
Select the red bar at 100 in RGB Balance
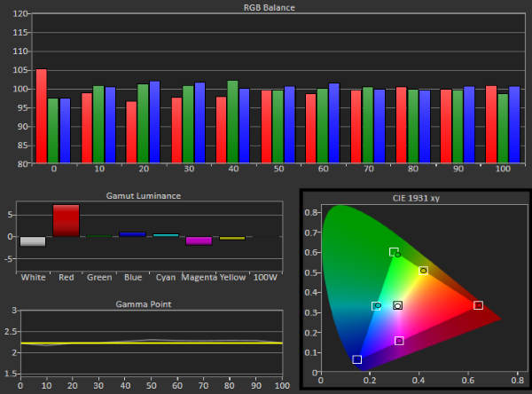point(491,124)
